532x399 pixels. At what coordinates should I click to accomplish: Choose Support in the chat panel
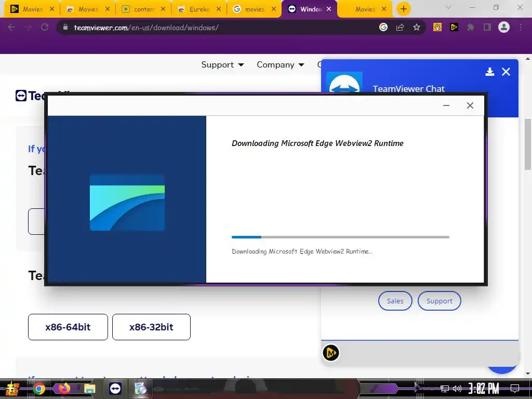point(440,301)
